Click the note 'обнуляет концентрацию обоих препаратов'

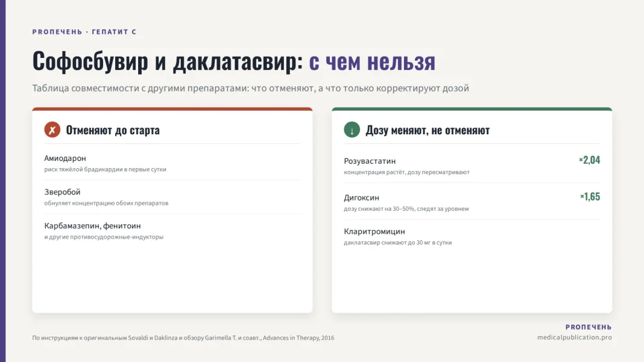[x=106, y=203]
